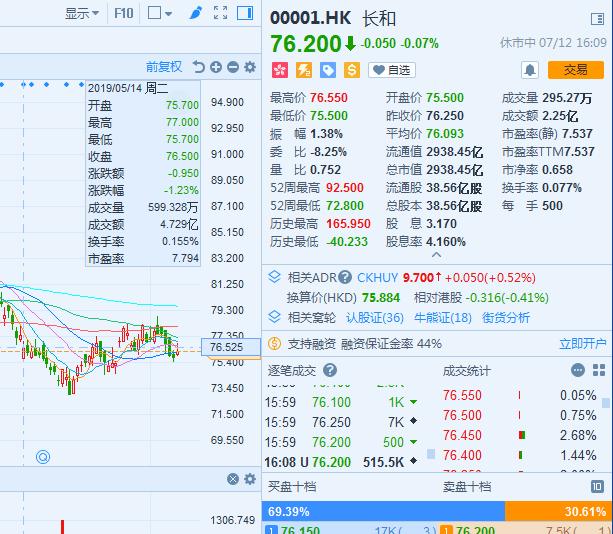Click the orange dollar sign icon
The height and width of the screenshot is (534, 613).
pyautogui.click(x=351, y=70)
